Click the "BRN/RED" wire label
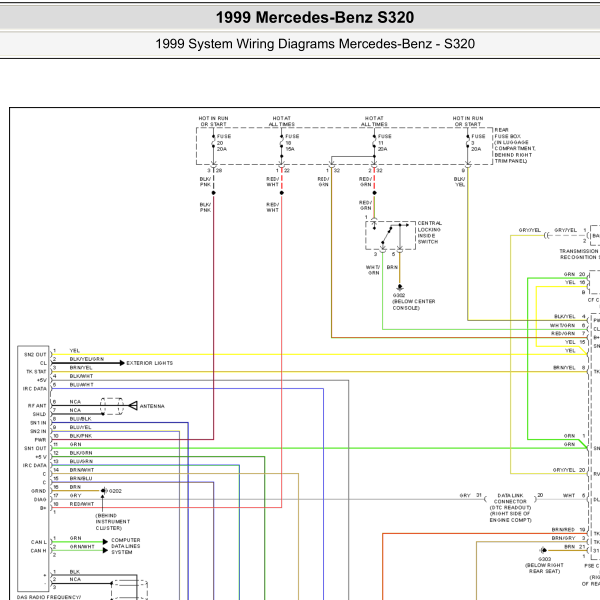Screen dimensions: 600x600 pos(563,530)
